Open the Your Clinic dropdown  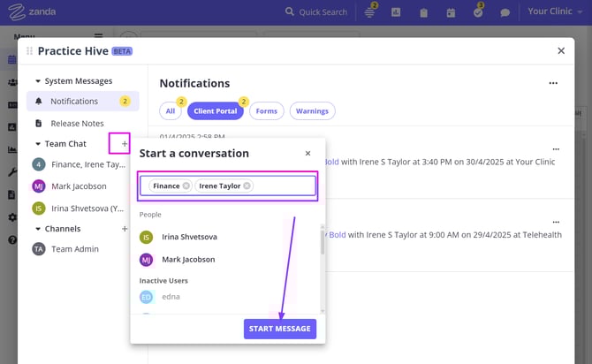555,12
